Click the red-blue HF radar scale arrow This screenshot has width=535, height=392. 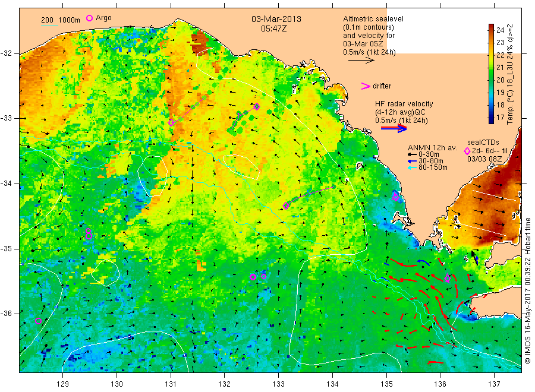(x=394, y=128)
